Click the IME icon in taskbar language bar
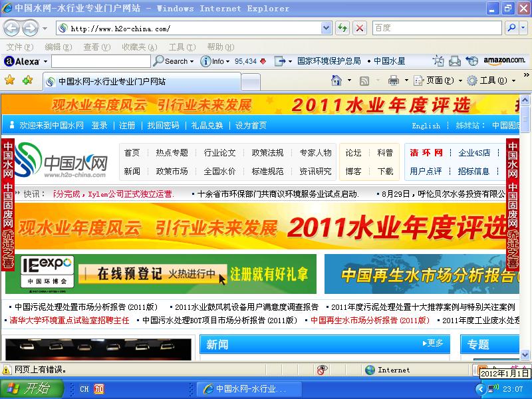 click(98, 389)
